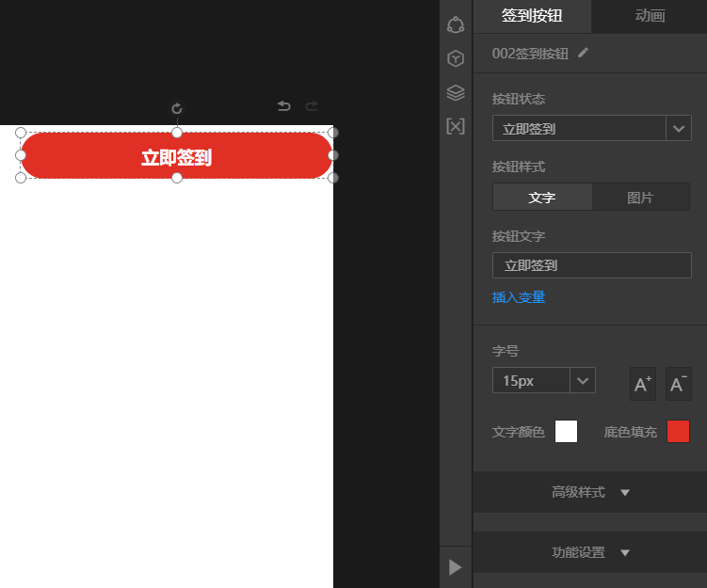Image resolution: width=707 pixels, height=588 pixels.
Task: Open the cube components sidebar icon
Action: (456, 58)
